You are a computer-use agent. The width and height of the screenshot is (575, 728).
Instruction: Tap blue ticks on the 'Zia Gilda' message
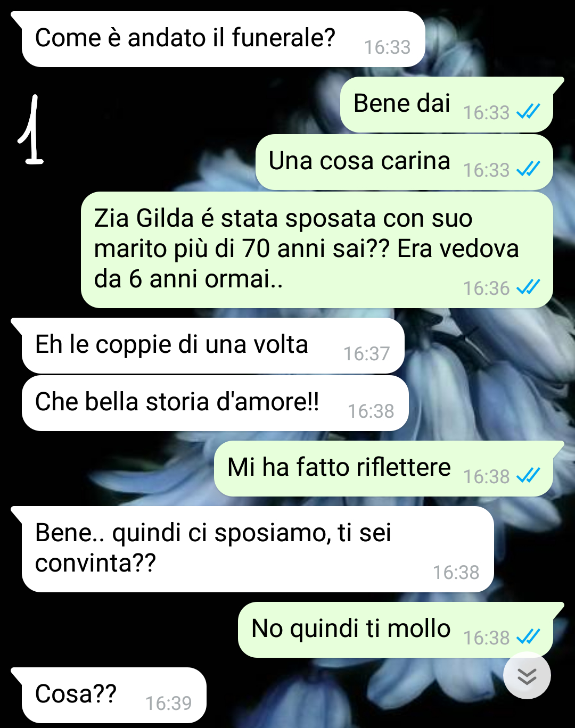point(528,287)
